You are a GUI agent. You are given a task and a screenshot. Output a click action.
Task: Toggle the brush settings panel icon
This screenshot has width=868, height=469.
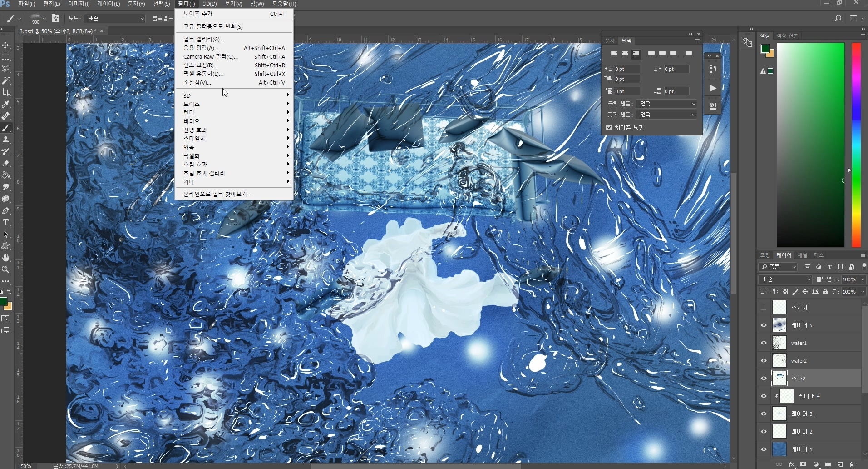(56, 18)
